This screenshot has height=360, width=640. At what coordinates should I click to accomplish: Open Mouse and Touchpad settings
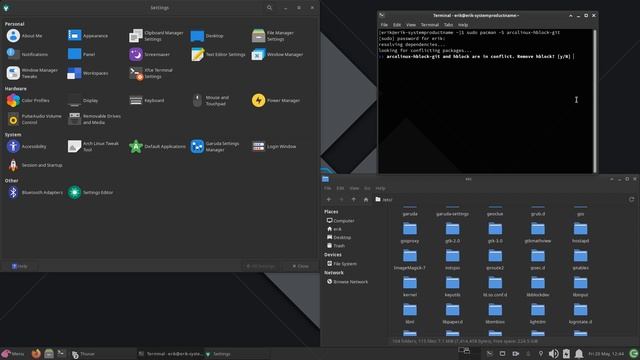pos(211,100)
